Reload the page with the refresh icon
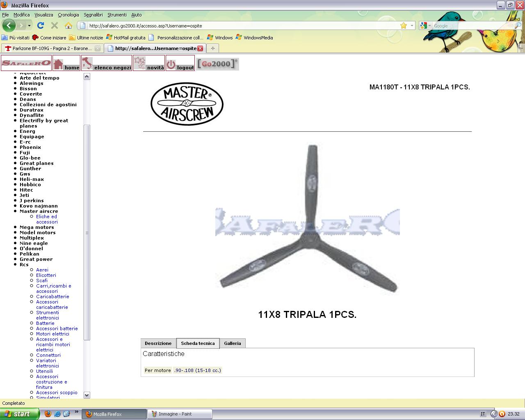This screenshot has width=525, height=420. point(41,25)
